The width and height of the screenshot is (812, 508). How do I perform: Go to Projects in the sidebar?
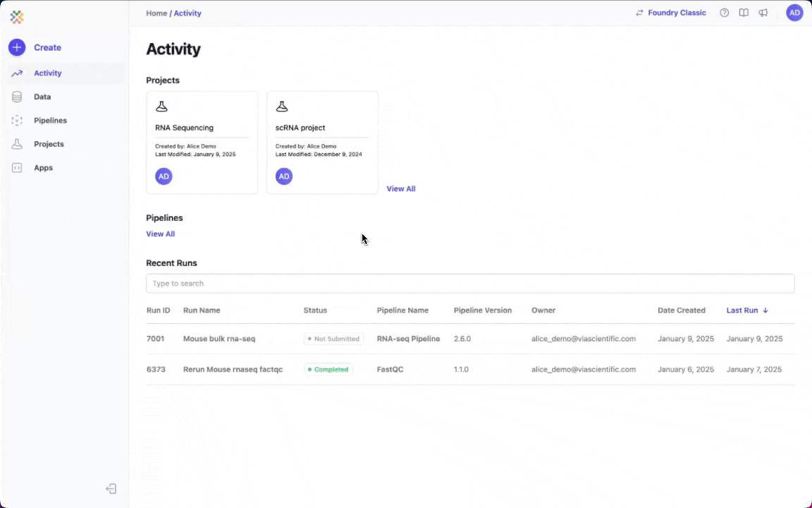pyautogui.click(x=49, y=144)
